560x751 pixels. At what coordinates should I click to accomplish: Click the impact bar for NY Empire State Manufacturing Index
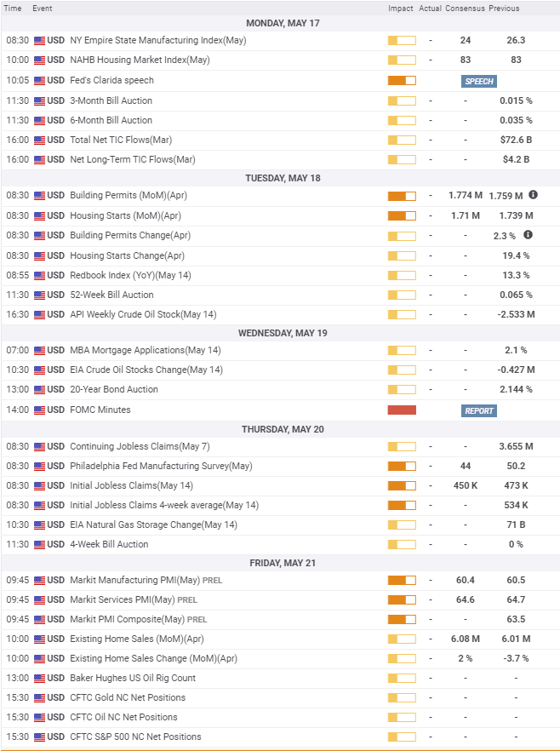tap(402, 40)
